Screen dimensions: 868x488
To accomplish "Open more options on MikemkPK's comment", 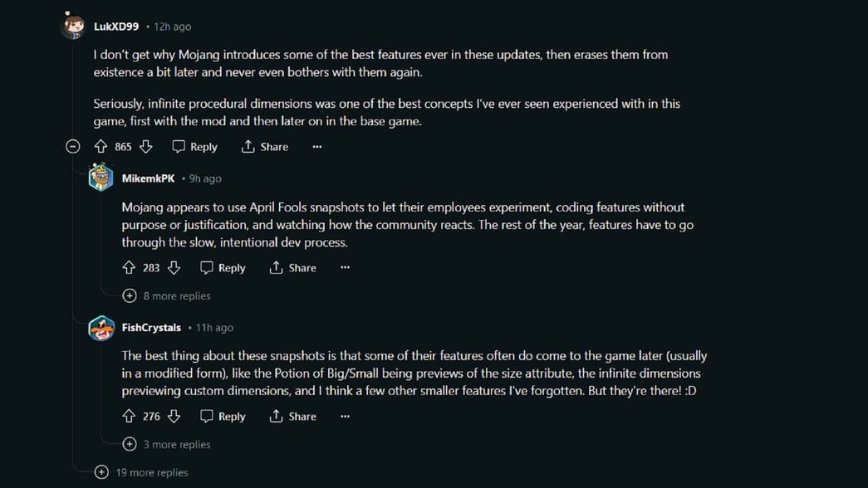I will [345, 268].
